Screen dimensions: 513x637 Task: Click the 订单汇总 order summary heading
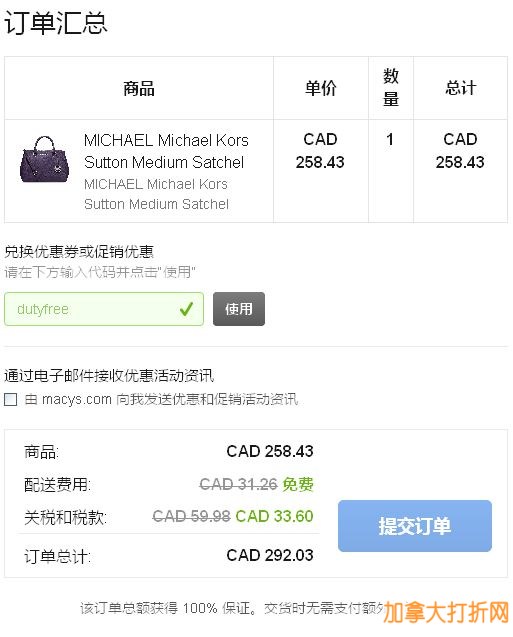click(56, 23)
